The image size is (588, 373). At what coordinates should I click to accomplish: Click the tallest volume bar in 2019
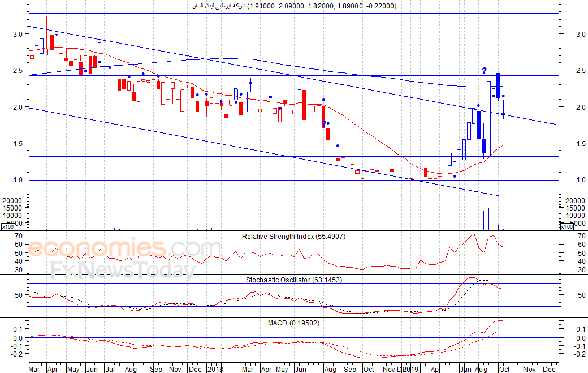pos(494,215)
